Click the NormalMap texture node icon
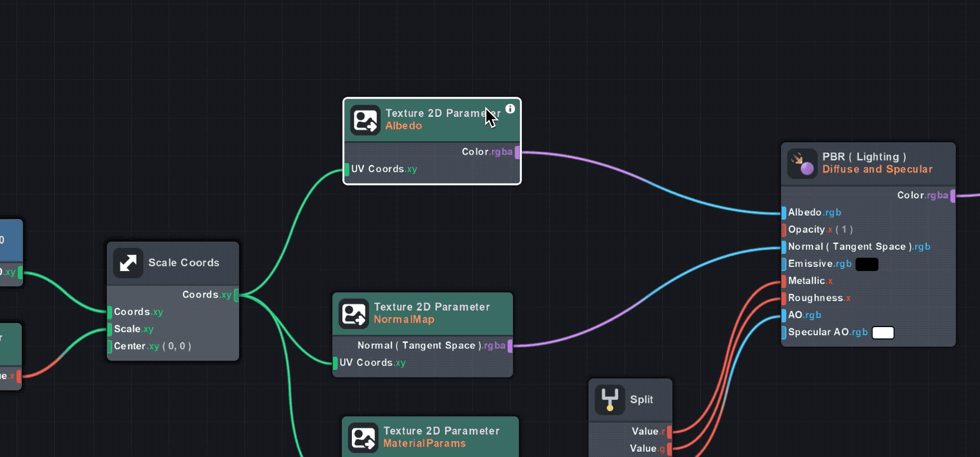 coord(354,314)
